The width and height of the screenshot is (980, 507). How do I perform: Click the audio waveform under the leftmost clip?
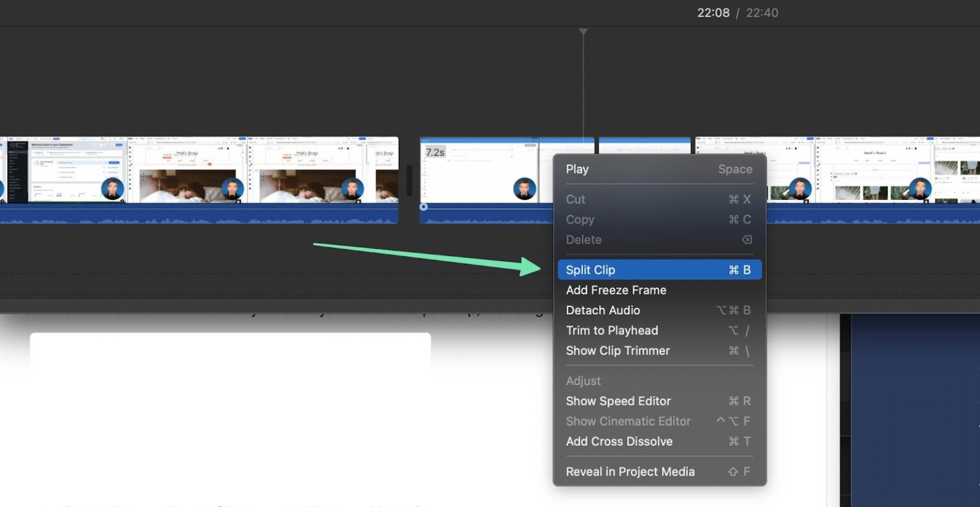point(191,216)
